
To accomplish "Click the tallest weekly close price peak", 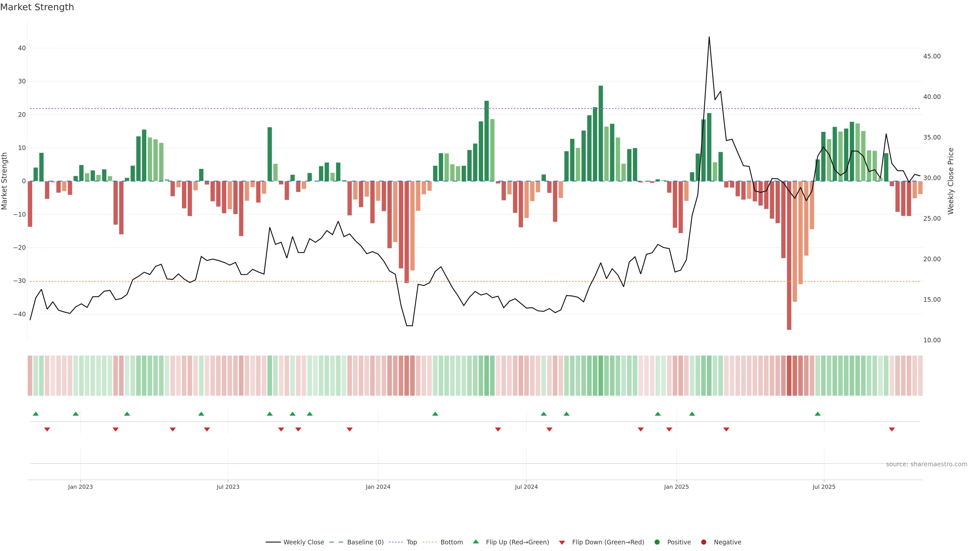I will [709, 38].
